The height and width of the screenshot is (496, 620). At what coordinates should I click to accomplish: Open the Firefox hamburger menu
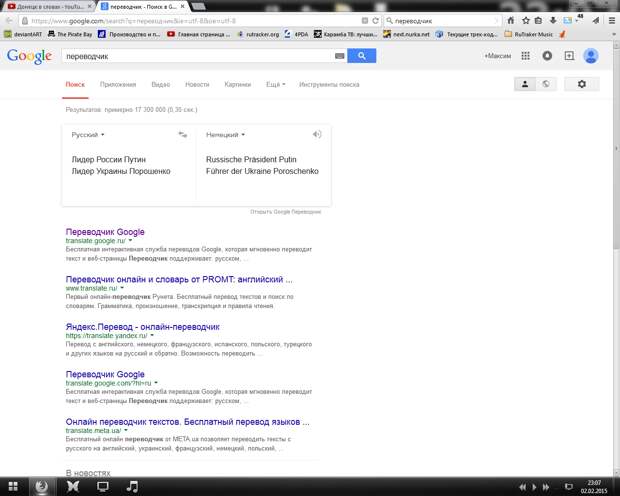[x=611, y=21]
